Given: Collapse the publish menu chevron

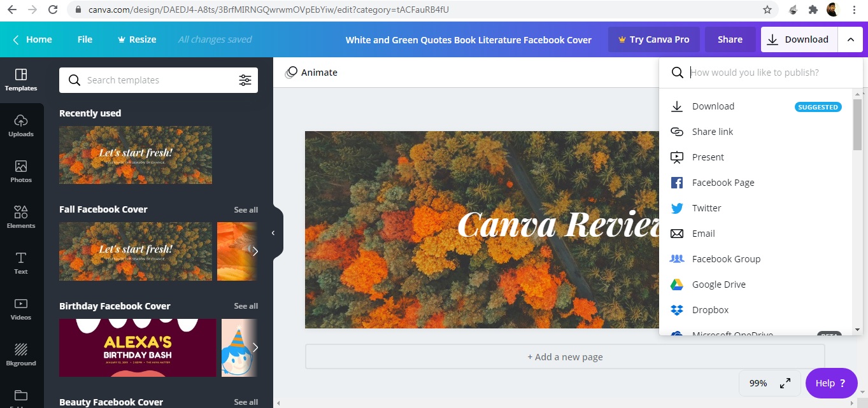Looking at the screenshot, I should (x=851, y=39).
